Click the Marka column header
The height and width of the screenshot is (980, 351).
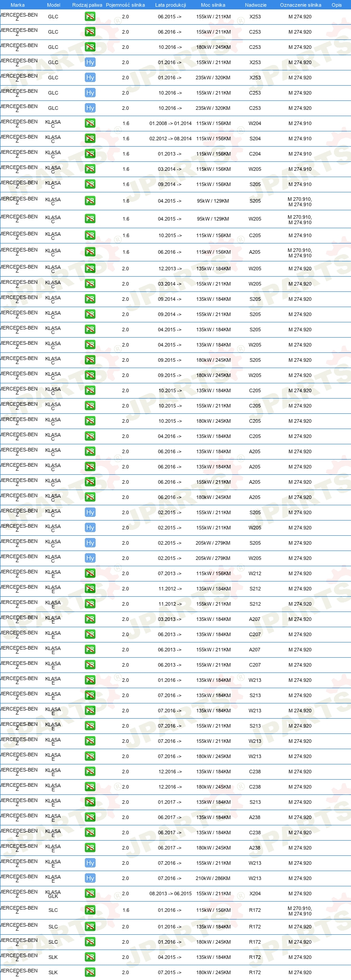(x=18, y=5)
